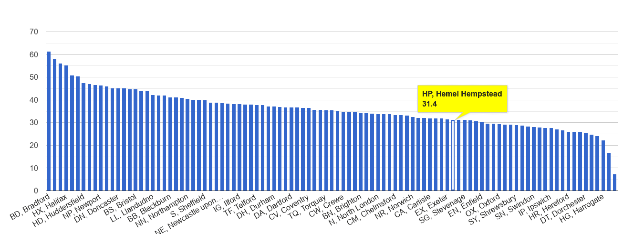Click the y-axis value 70

34,32
